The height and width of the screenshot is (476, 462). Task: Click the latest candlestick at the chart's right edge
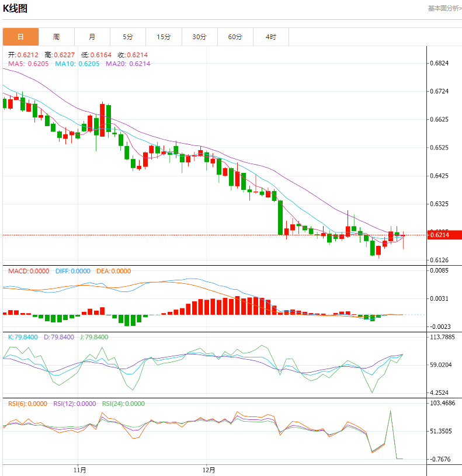coord(403,235)
